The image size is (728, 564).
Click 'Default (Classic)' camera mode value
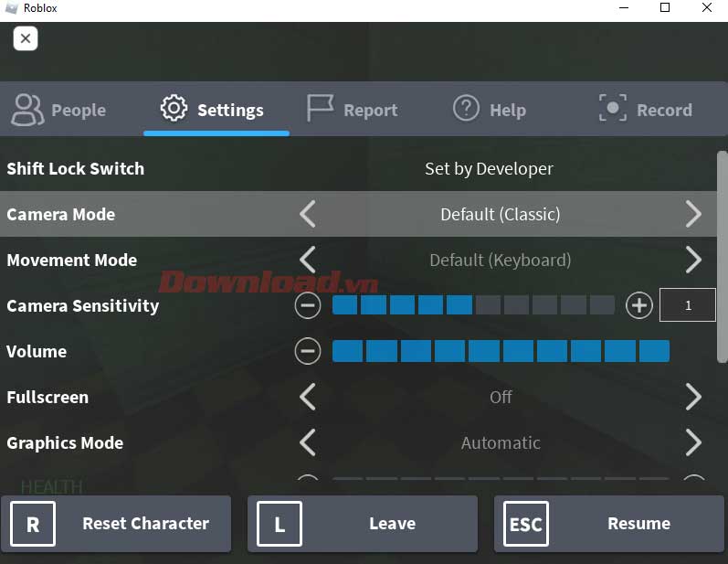pyautogui.click(x=500, y=214)
